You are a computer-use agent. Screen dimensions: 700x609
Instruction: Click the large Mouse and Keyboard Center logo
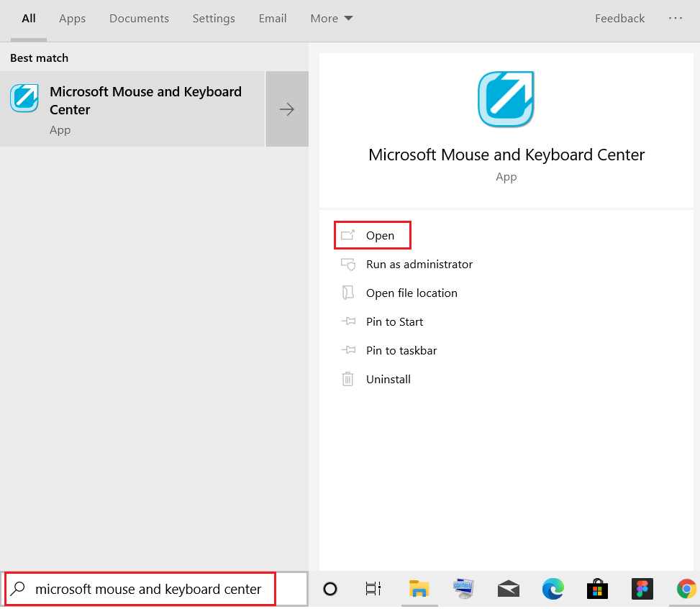point(506,99)
